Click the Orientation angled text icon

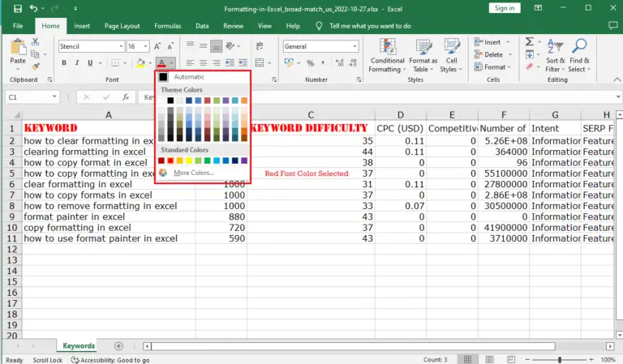point(230,45)
